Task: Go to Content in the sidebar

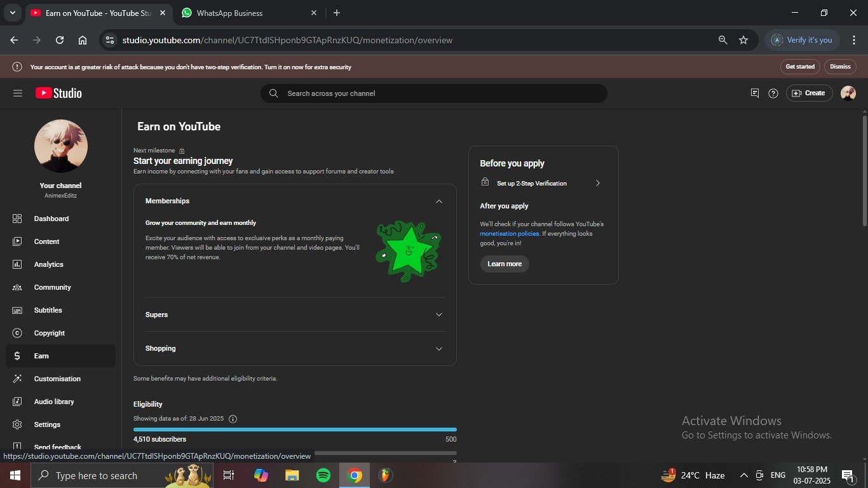Action: coord(60,241)
